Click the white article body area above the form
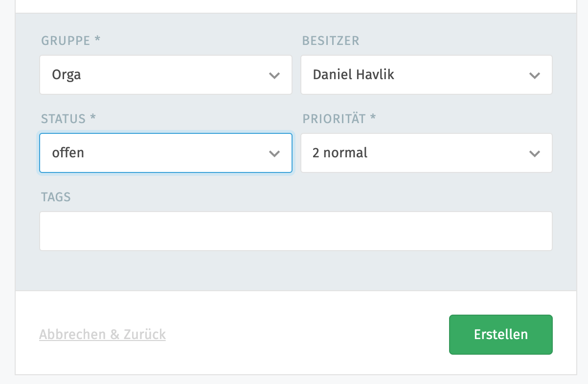 (295, 5)
